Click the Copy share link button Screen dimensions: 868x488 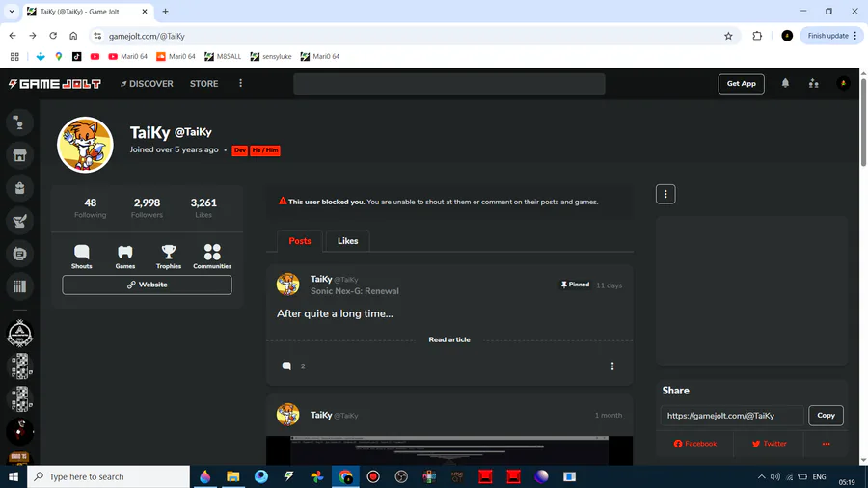click(826, 416)
